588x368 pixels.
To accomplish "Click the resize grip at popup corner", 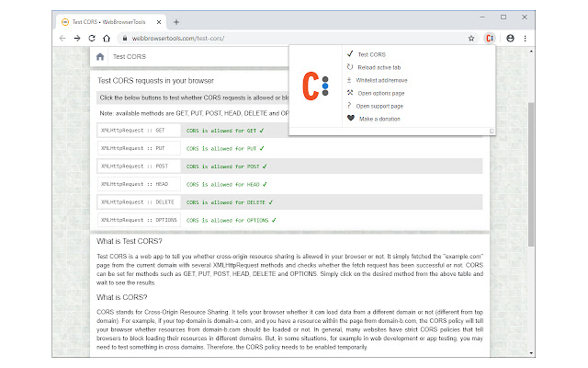I will (x=492, y=131).
